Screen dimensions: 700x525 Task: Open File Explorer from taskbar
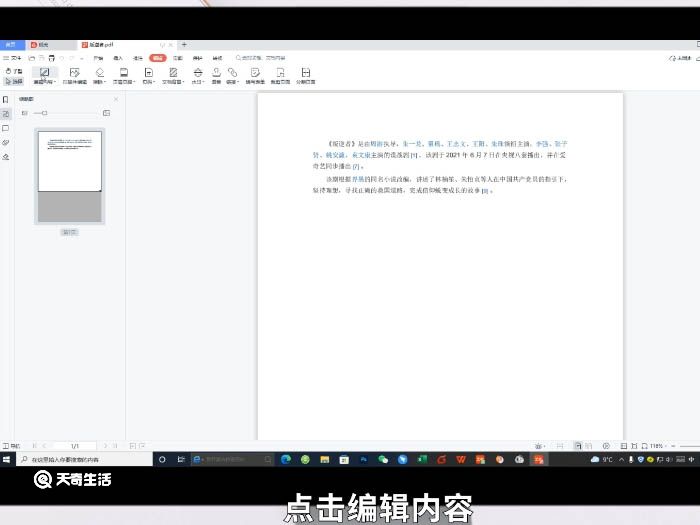(325, 459)
